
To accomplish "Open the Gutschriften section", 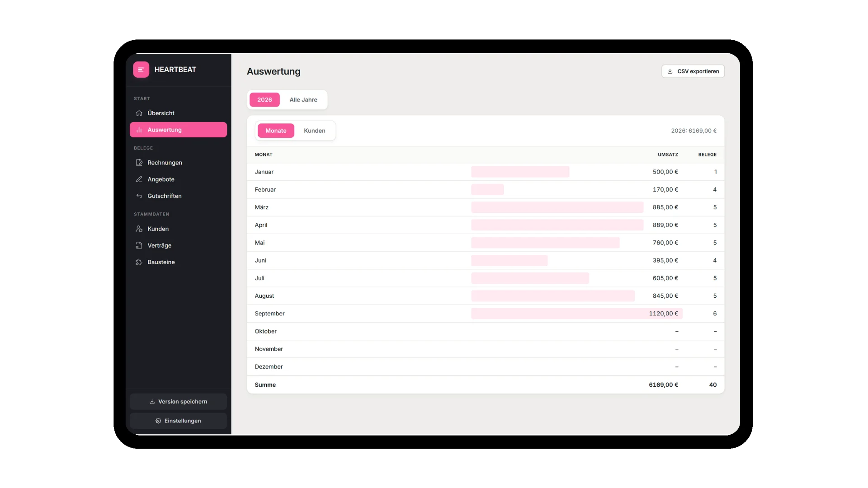I will coord(178,196).
